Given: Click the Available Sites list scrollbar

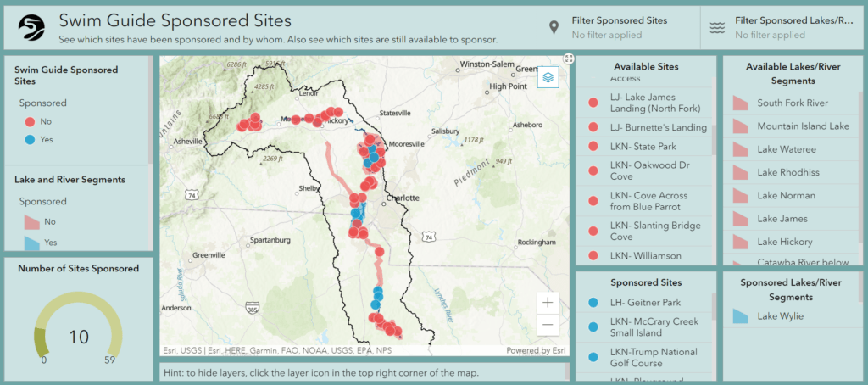Looking at the screenshot, I should (715, 140).
